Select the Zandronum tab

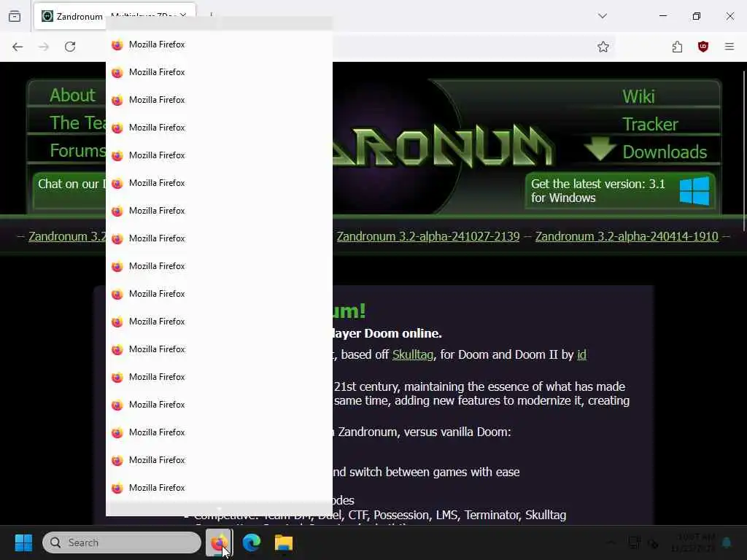[115, 16]
